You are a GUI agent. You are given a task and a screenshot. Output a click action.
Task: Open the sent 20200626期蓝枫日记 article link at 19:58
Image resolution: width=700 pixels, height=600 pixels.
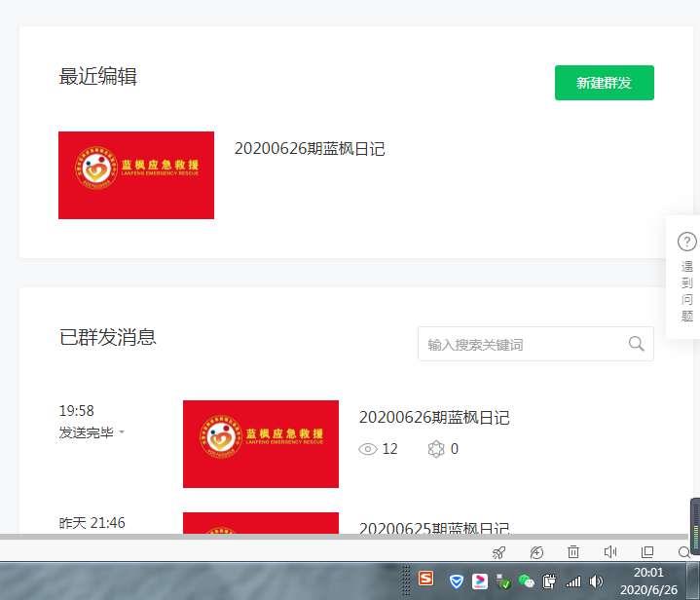click(x=434, y=417)
